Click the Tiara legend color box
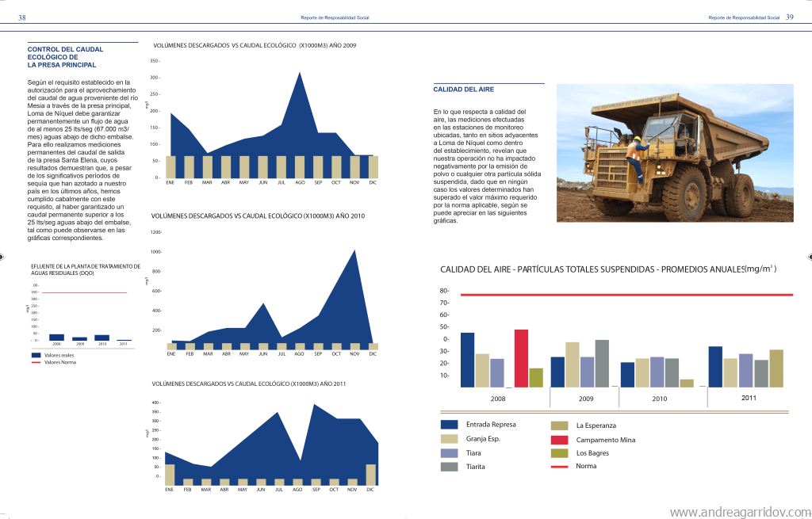 tap(449, 453)
